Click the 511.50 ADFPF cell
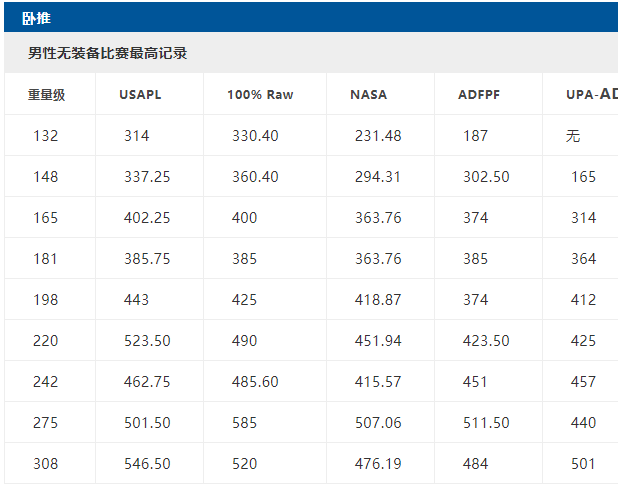This screenshot has width=622, height=487. (x=486, y=423)
